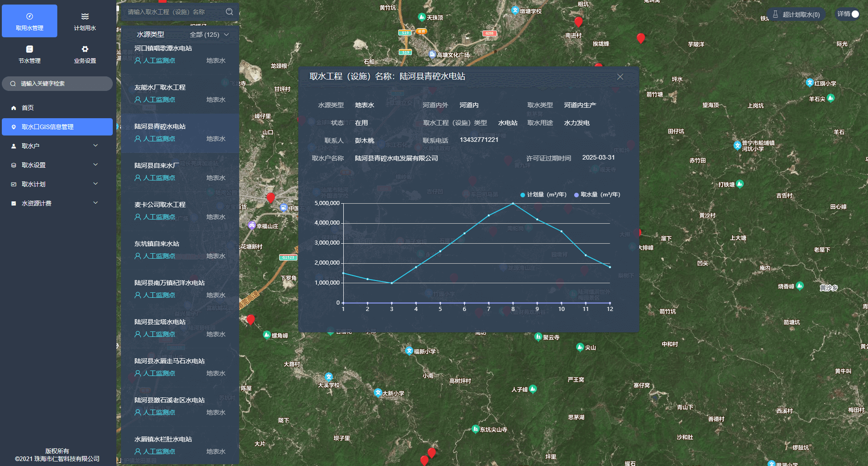Open the 水源类型 全部 (125) dropdown
The height and width of the screenshot is (466, 868).
coord(209,35)
